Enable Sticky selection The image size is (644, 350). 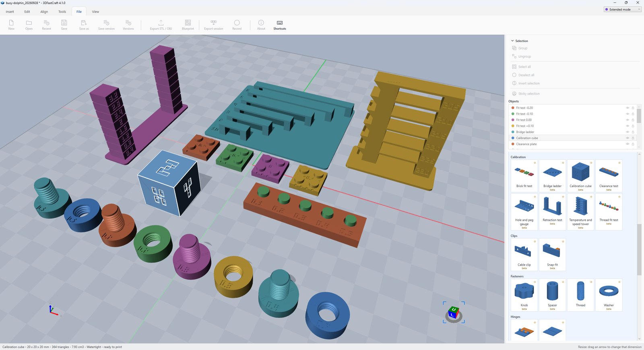[529, 94]
